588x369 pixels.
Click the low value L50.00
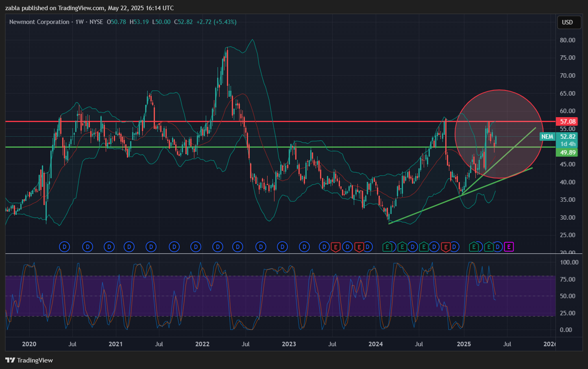click(161, 22)
